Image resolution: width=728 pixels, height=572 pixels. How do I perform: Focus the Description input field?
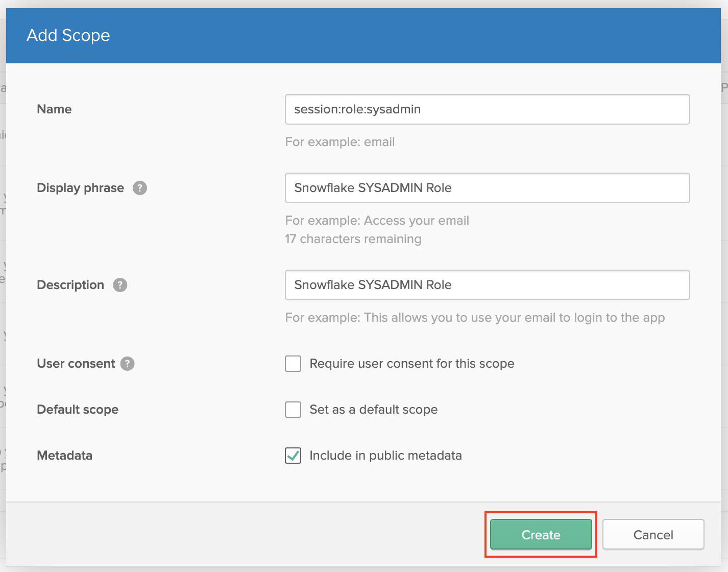(487, 285)
